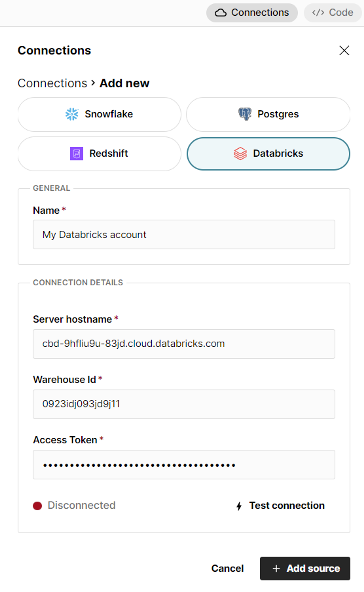The image size is (364, 592).
Task: Select the Redshift connection icon
Action: click(77, 153)
